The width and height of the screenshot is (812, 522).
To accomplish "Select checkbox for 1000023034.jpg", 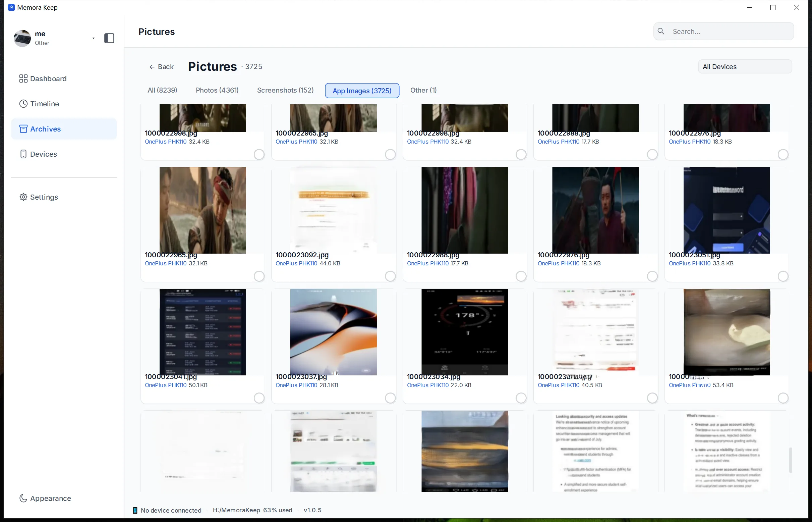I will [521, 398].
